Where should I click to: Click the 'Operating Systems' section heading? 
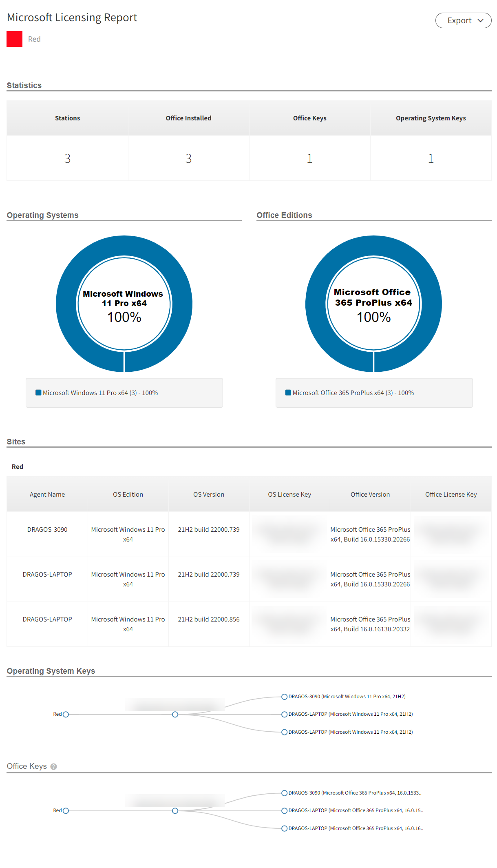(x=42, y=215)
